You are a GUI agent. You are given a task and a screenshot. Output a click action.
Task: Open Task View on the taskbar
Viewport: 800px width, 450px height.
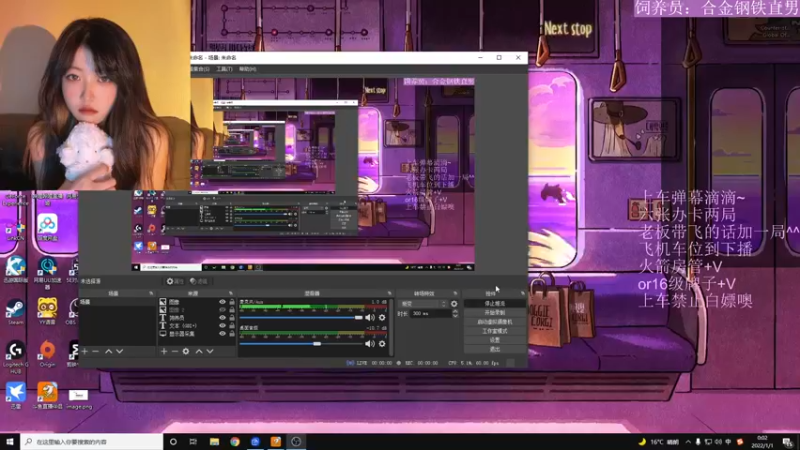point(193,441)
